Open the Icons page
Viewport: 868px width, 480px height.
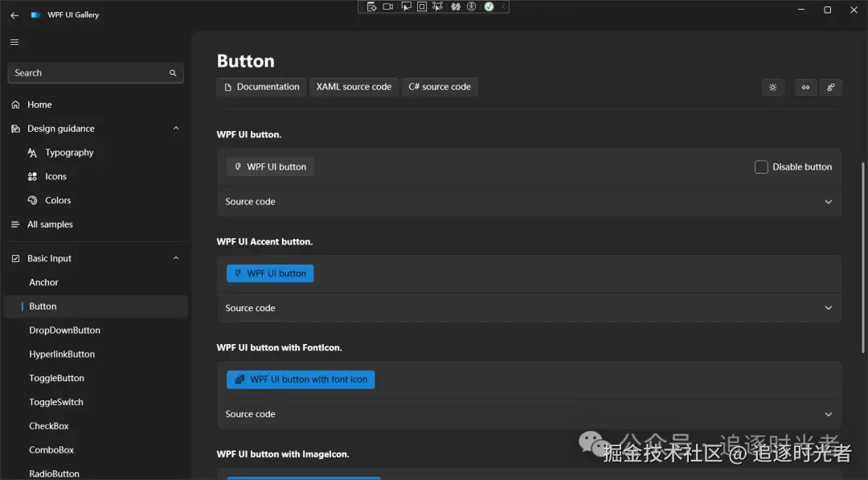click(x=96, y=177)
